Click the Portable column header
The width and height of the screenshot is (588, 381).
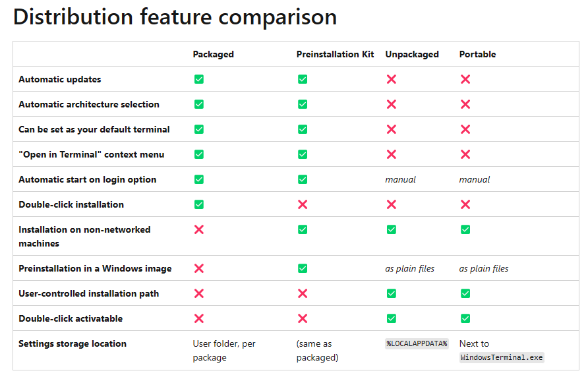pos(477,54)
